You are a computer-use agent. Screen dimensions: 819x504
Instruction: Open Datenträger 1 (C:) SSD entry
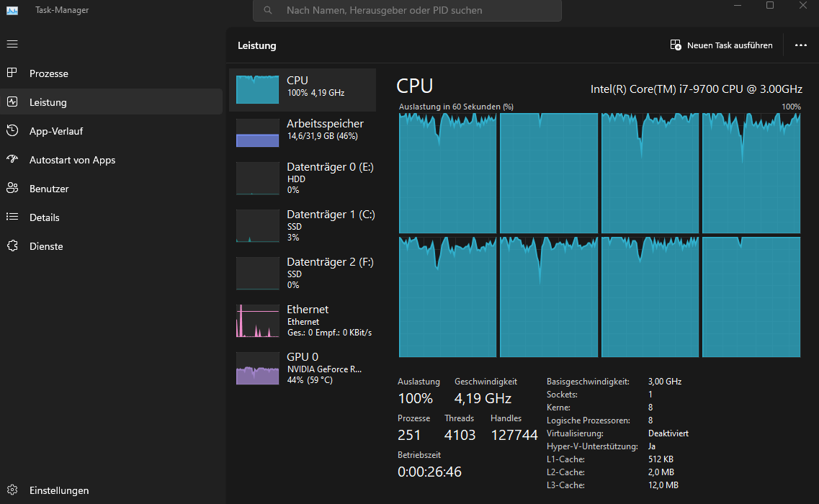tap(303, 225)
